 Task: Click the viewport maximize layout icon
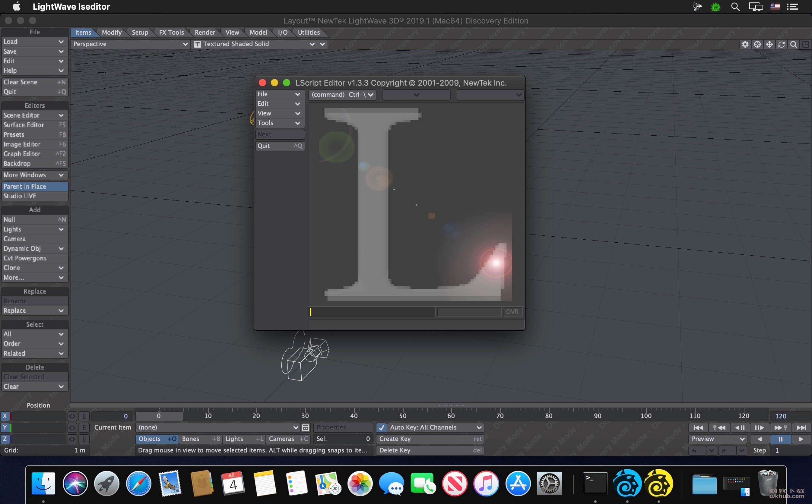(805, 44)
